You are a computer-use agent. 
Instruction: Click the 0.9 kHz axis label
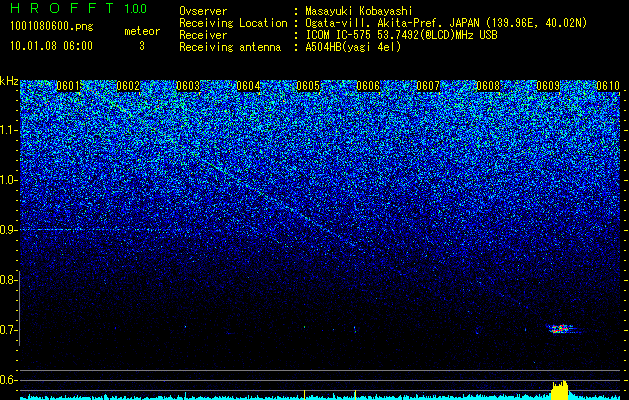coord(9,230)
